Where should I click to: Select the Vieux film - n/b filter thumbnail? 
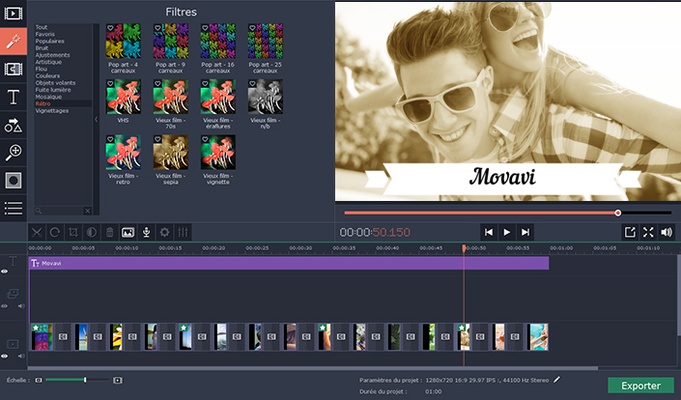pos(265,97)
